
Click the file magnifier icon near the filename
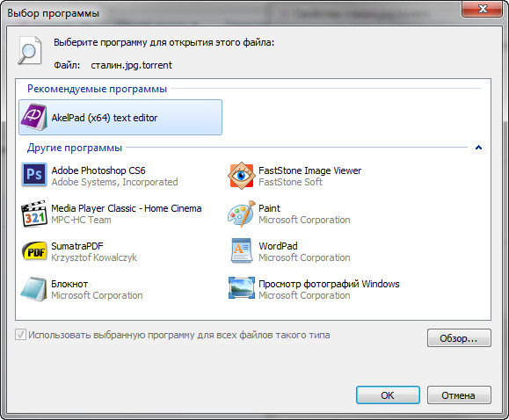30,51
